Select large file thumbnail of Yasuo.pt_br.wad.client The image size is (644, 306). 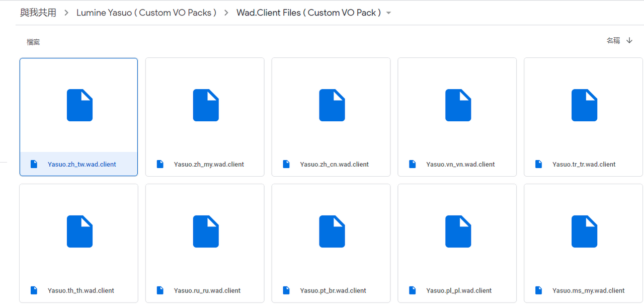[332, 232]
